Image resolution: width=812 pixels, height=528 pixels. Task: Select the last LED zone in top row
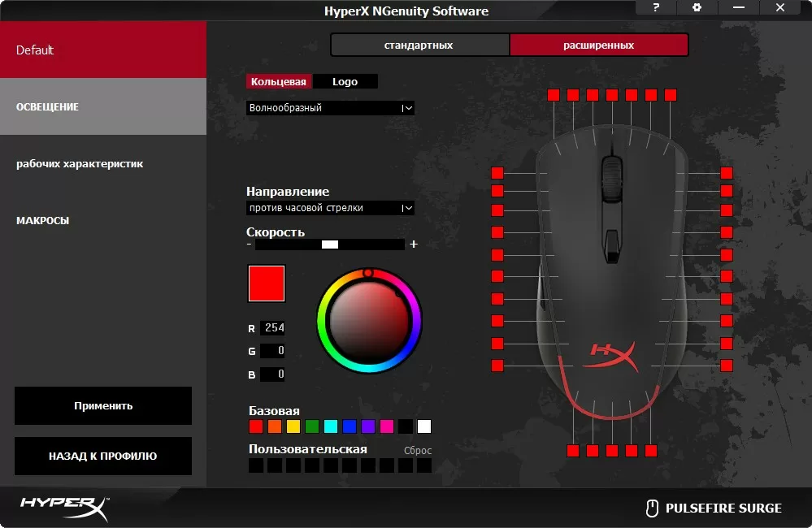670,95
